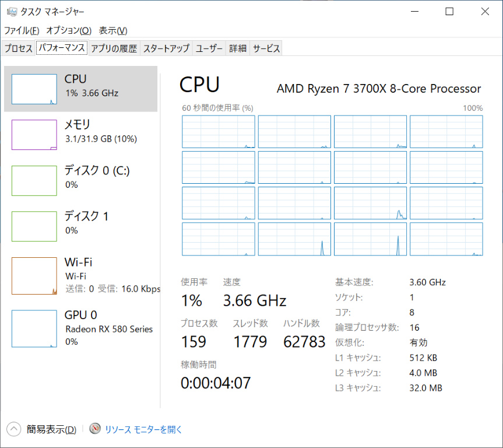
Task: Select ディスク 1 graph in sidebar
Action: pyautogui.click(x=34, y=226)
